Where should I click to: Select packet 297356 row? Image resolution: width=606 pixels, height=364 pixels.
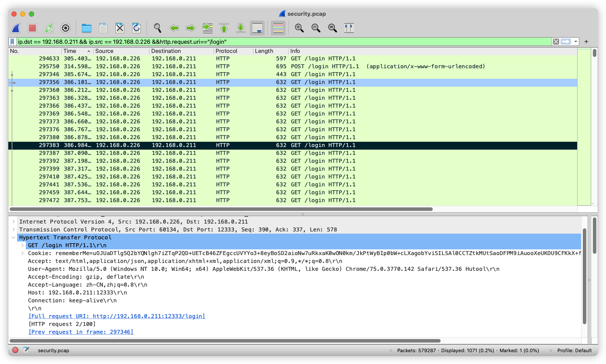[293, 82]
